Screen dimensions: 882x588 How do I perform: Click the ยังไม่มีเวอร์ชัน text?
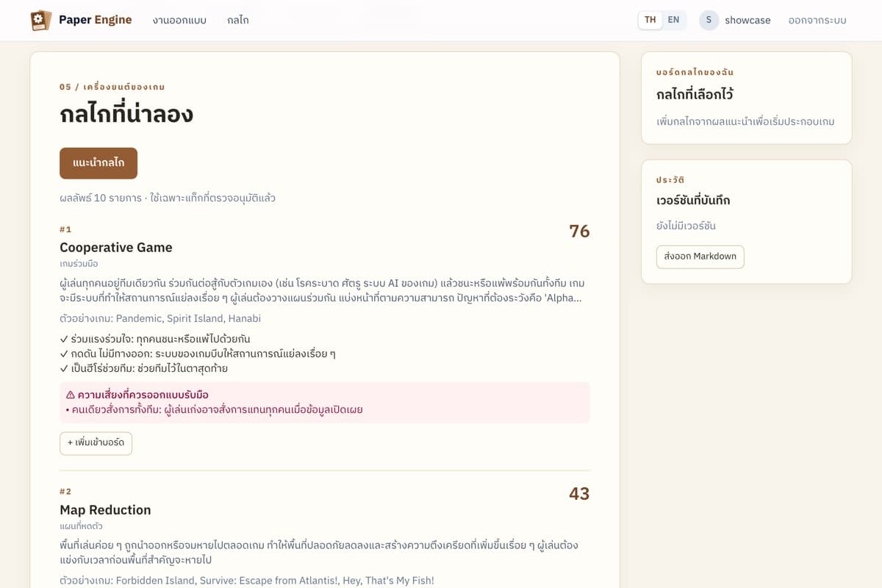(x=686, y=226)
